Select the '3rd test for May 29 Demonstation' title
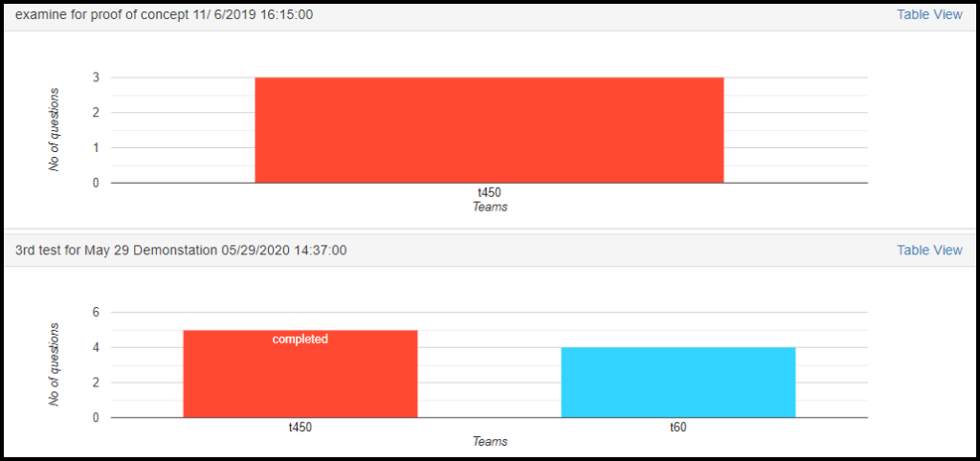Image resolution: width=980 pixels, height=461 pixels. point(181,251)
